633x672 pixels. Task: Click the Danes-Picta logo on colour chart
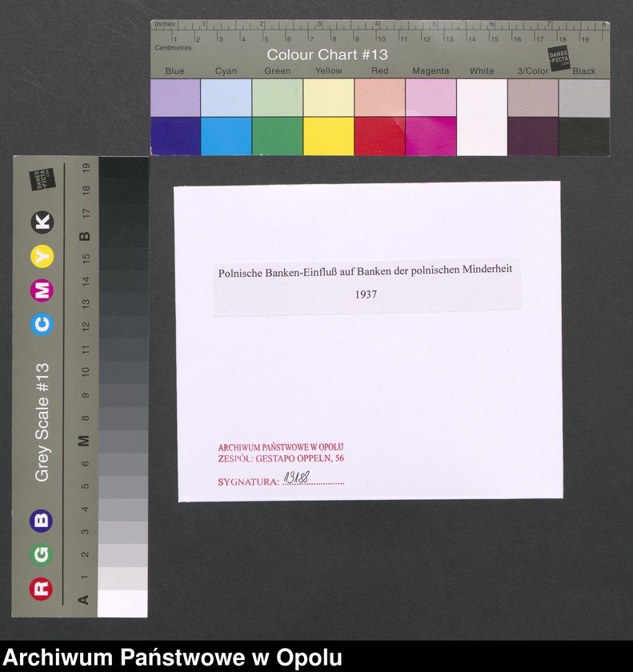559,58
